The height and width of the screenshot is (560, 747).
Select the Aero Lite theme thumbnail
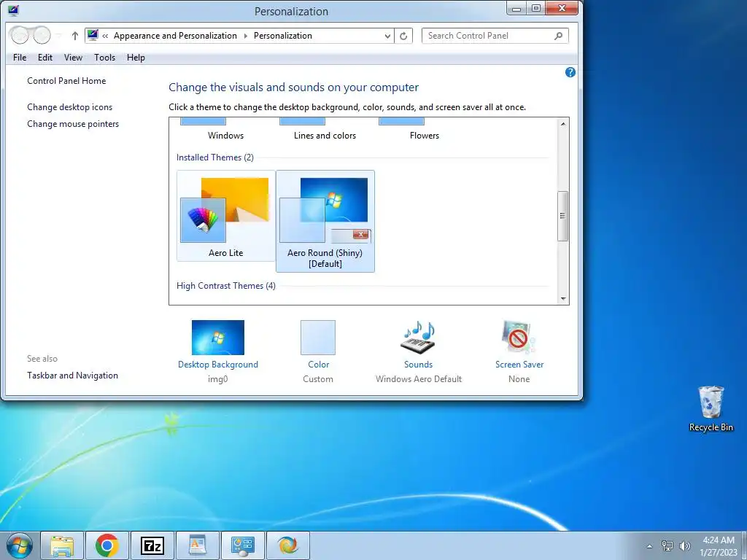coord(226,216)
